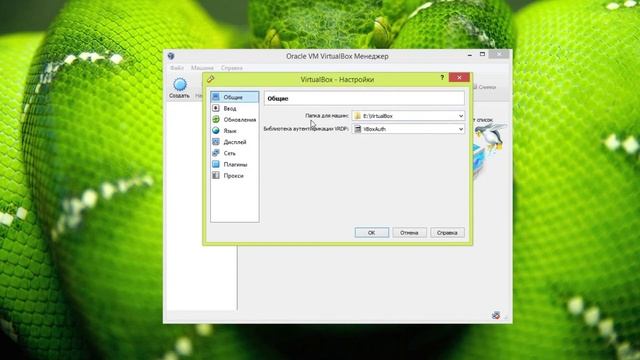Click the VBoxAuth combo box value
Viewport: 640px width, 360px height.
point(408,129)
